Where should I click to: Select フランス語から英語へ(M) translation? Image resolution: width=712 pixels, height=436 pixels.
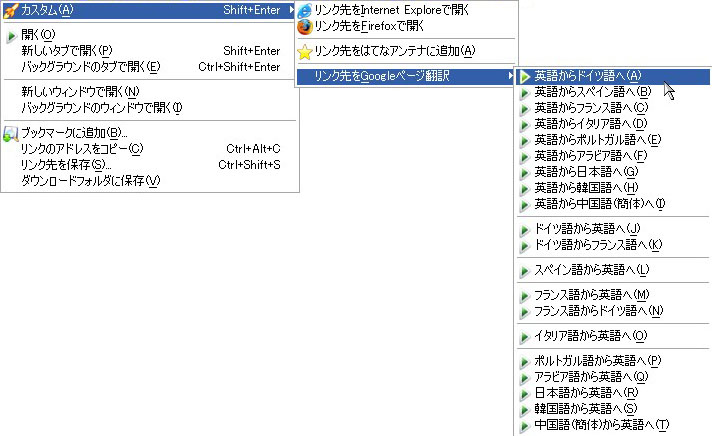point(613,295)
